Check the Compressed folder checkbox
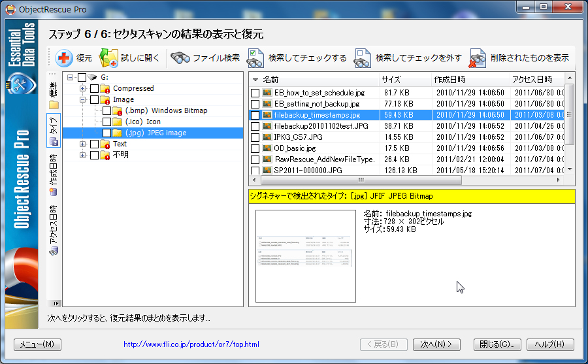Image resolution: width=588 pixels, height=364 pixels. [94, 89]
